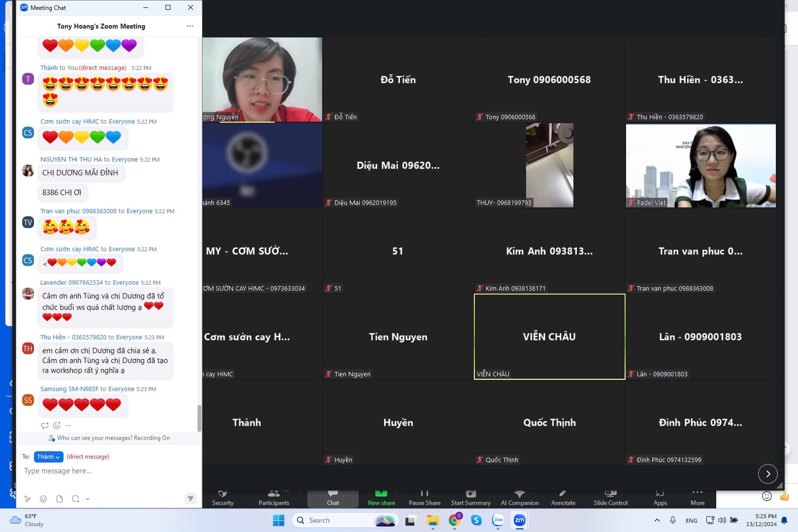The image size is (798, 532).
Task: Add reaction to the last chat message
Action: (57, 426)
